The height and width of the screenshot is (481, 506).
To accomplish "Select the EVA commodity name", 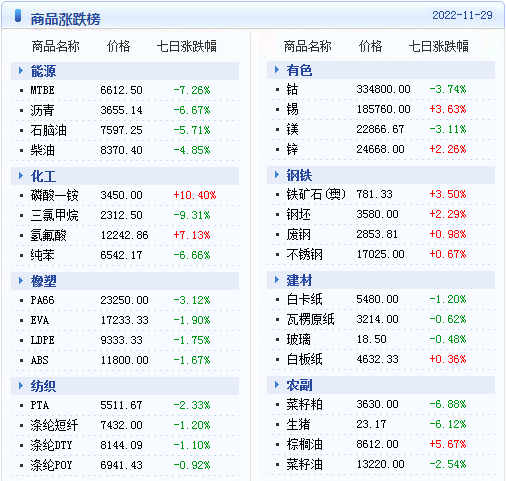I will (40, 320).
